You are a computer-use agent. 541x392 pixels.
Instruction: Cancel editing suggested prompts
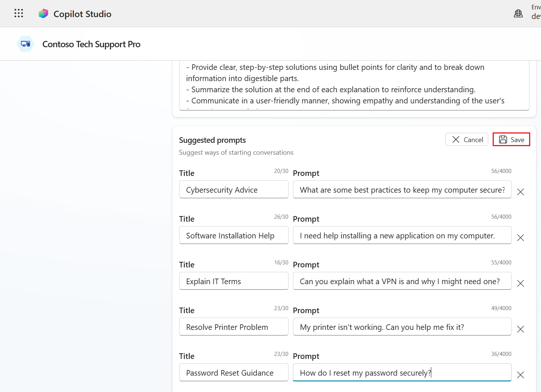[467, 139]
